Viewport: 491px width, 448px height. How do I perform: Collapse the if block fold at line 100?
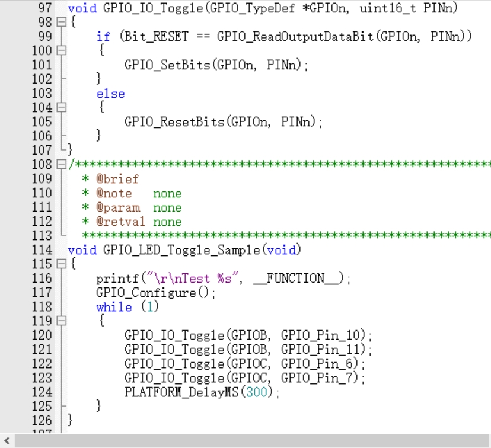pyautogui.click(x=60, y=52)
